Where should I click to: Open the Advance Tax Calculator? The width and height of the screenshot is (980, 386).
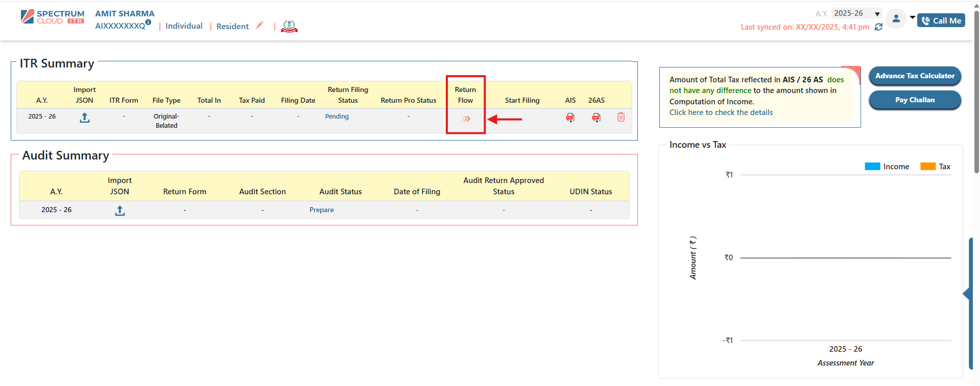(x=915, y=76)
